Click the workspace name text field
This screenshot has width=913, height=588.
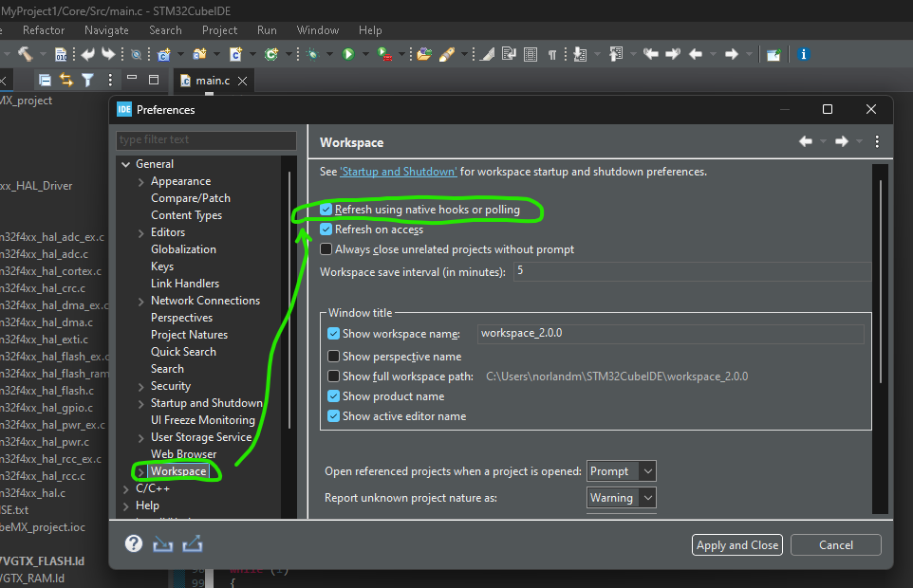click(x=670, y=333)
